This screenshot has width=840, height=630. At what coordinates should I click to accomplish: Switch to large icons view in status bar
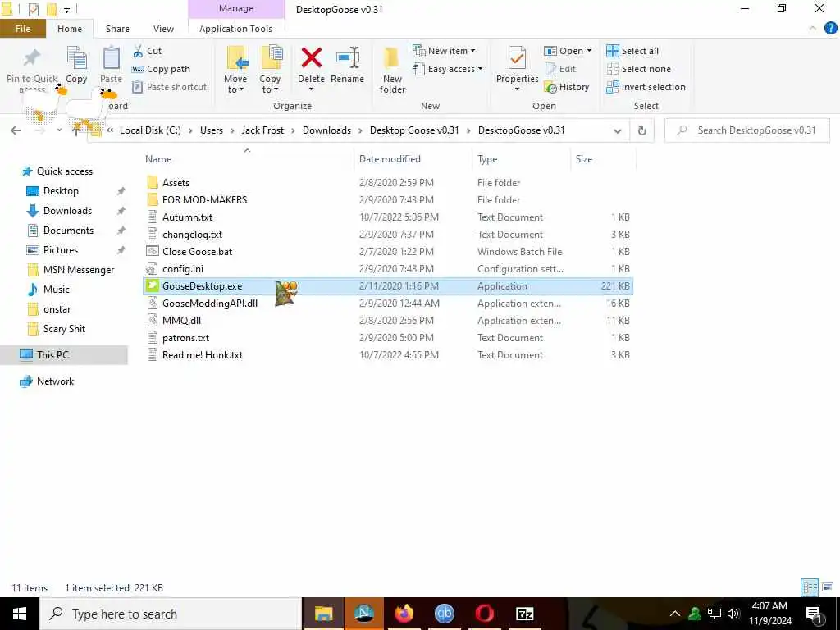[828, 587]
